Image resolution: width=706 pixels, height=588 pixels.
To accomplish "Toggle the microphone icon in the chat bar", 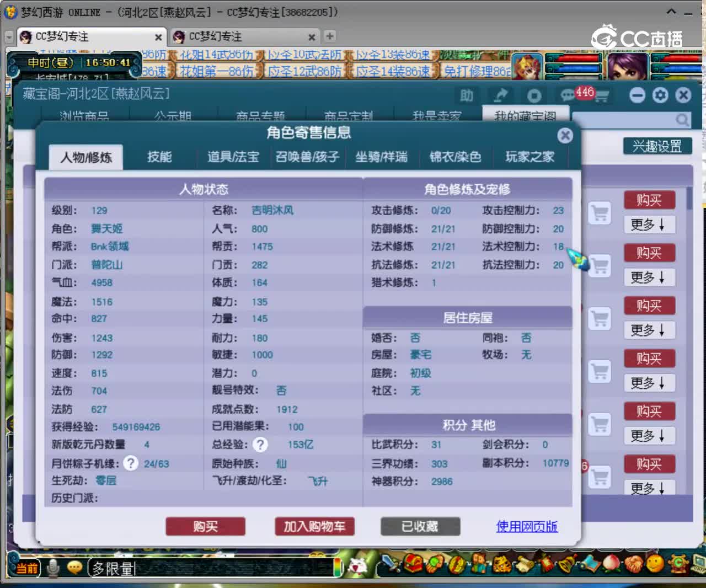I will (x=53, y=568).
